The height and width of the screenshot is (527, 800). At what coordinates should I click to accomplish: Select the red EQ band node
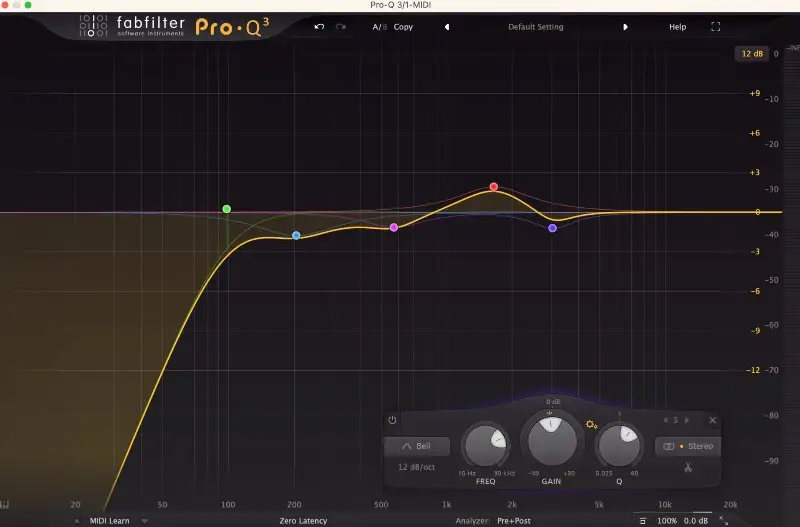coord(494,187)
